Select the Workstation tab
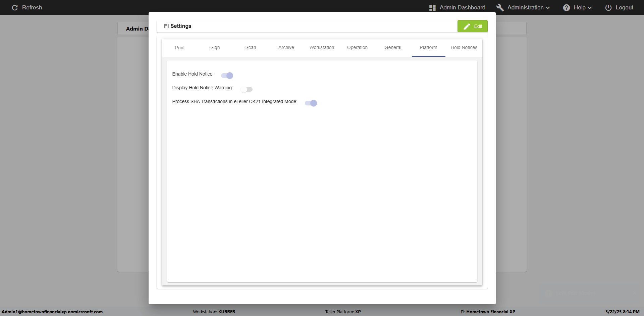This screenshot has height=316, width=644. click(x=322, y=48)
